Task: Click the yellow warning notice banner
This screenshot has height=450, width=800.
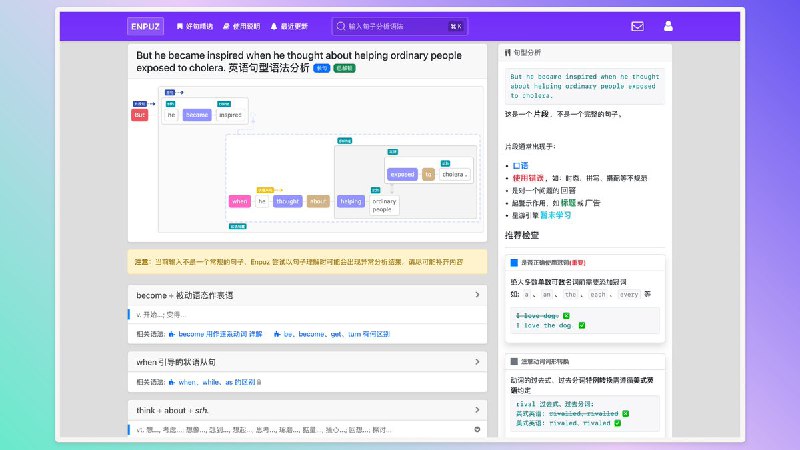Action: pyautogui.click(x=307, y=262)
